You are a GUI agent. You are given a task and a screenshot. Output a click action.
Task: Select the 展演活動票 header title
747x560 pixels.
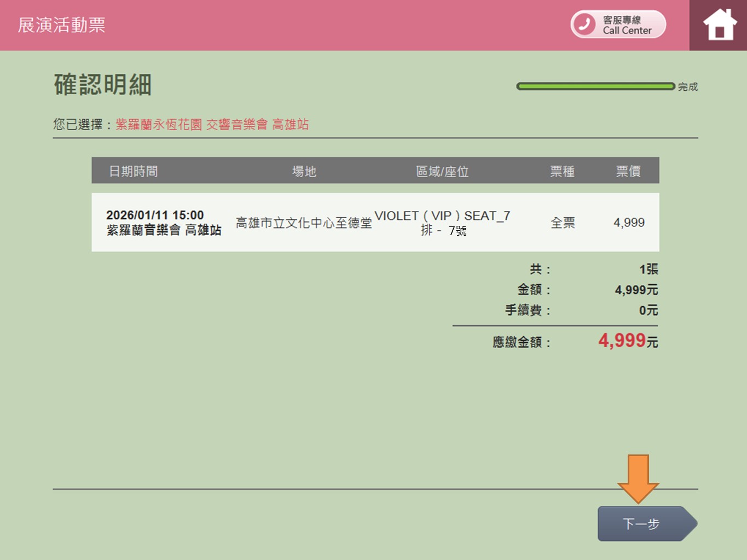pyautogui.click(x=62, y=25)
